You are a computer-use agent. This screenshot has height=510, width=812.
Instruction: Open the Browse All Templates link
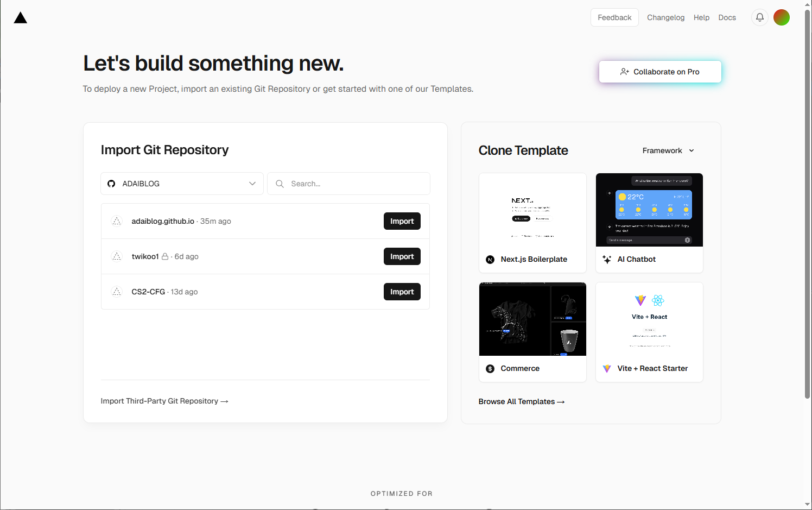[521, 401]
